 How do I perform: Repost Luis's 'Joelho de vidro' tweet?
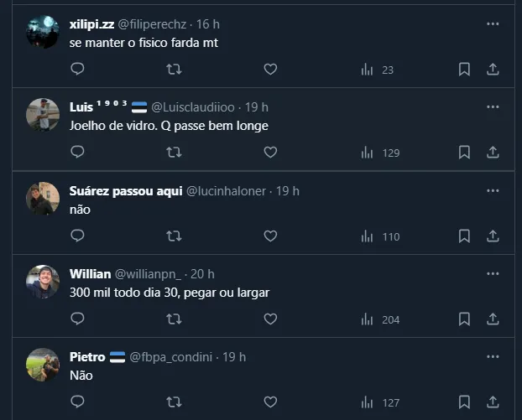pos(174,153)
